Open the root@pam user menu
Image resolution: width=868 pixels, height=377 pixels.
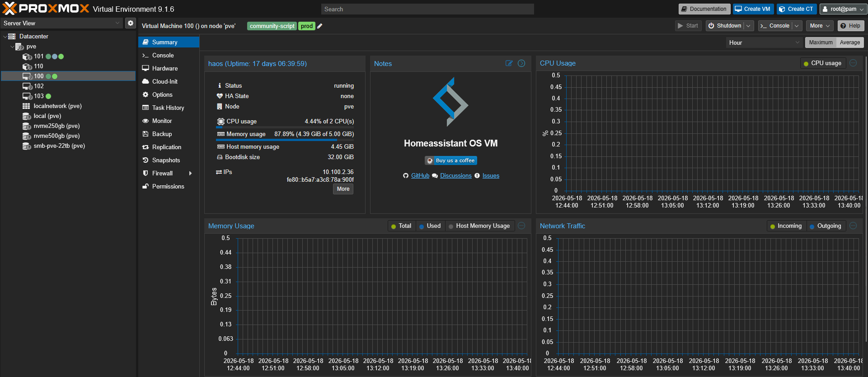(842, 9)
